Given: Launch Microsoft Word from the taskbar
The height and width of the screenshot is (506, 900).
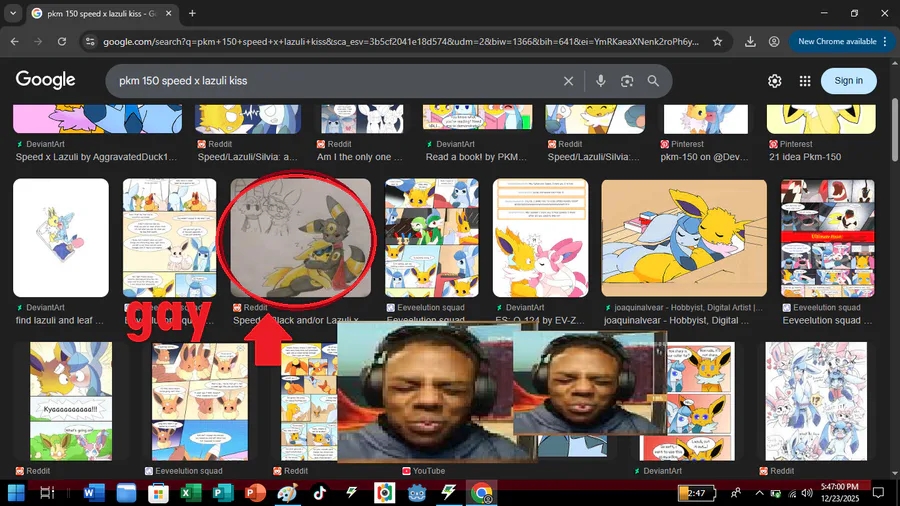Looking at the screenshot, I should tap(94, 493).
